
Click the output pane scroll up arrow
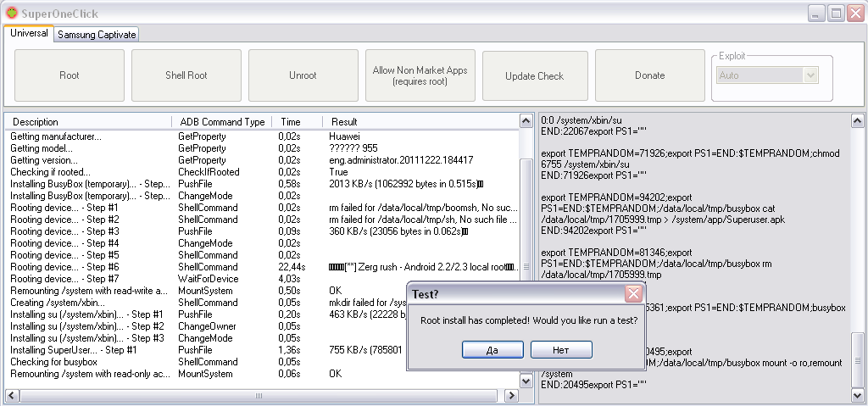(x=857, y=120)
